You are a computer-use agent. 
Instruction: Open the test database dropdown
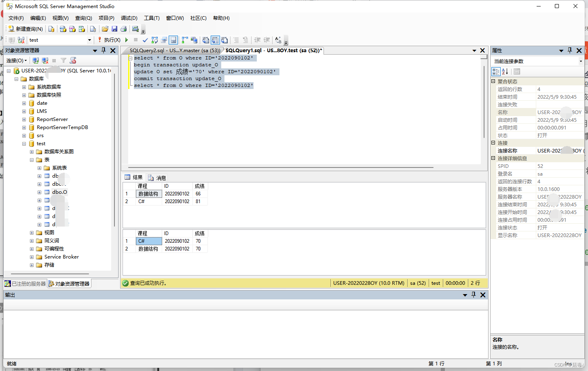click(x=89, y=40)
